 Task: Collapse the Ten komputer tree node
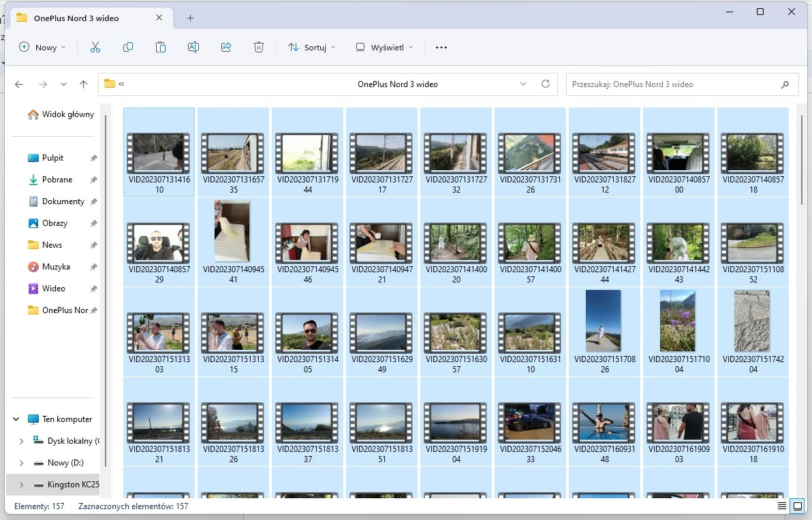tap(16, 419)
